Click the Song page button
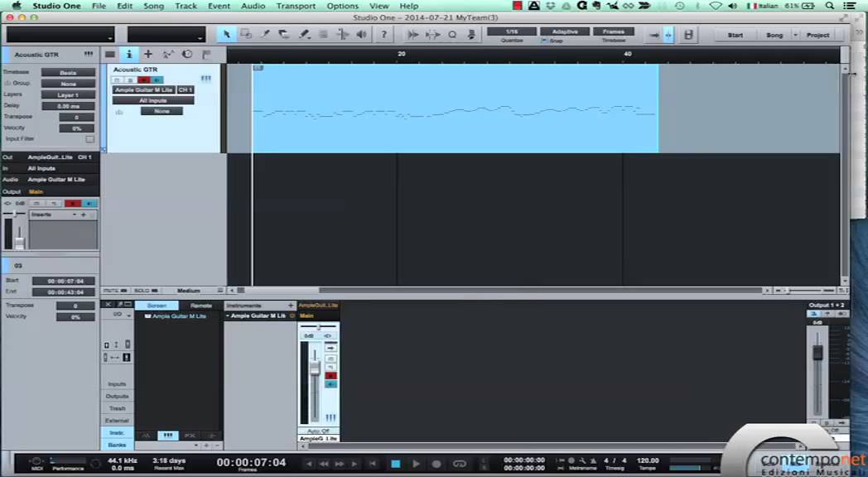868x477 pixels. pos(774,35)
